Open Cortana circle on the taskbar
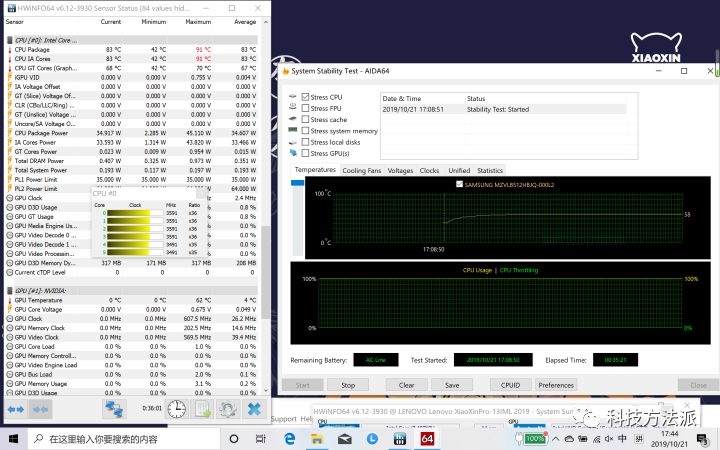The image size is (720, 450). (x=234, y=439)
